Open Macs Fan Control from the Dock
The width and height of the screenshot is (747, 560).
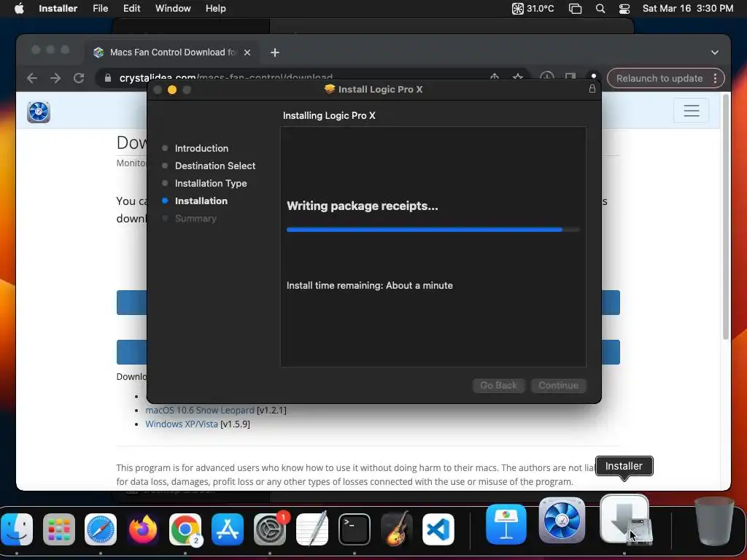tap(562, 520)
